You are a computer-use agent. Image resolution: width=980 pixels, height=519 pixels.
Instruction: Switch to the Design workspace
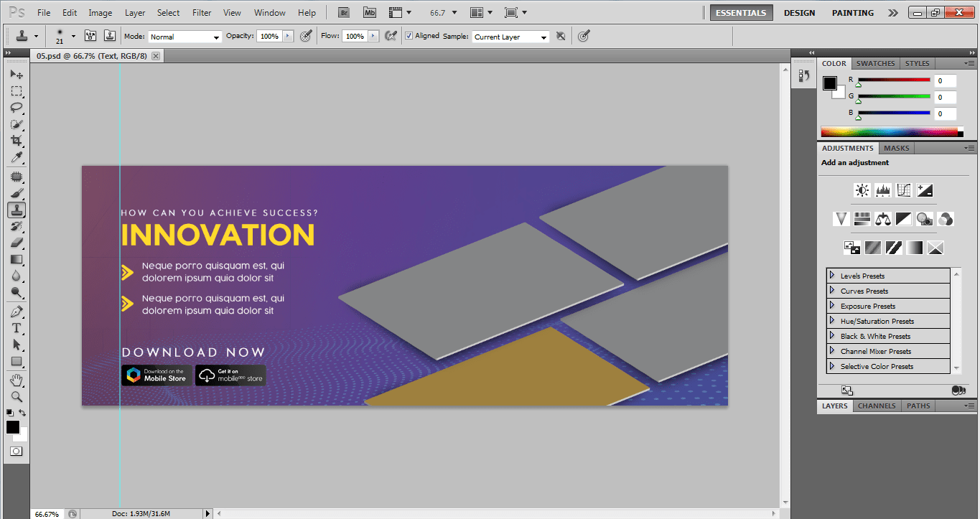click(799, 13)
